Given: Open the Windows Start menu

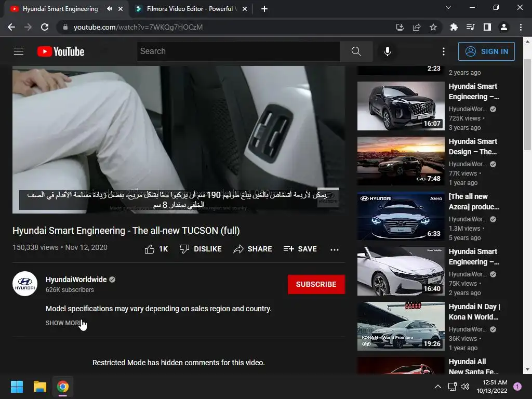Looking at the screenshot, I should click(x=17, y=387).
